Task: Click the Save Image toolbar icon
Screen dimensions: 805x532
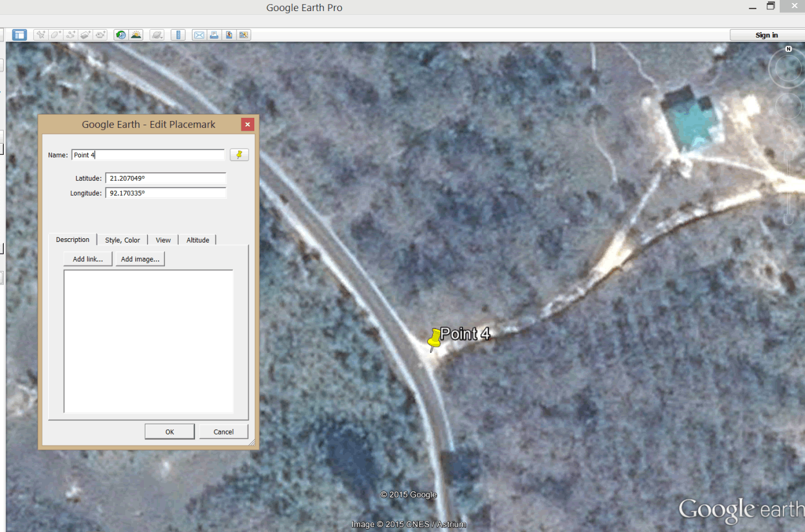Action: click(x=228, y=35)
